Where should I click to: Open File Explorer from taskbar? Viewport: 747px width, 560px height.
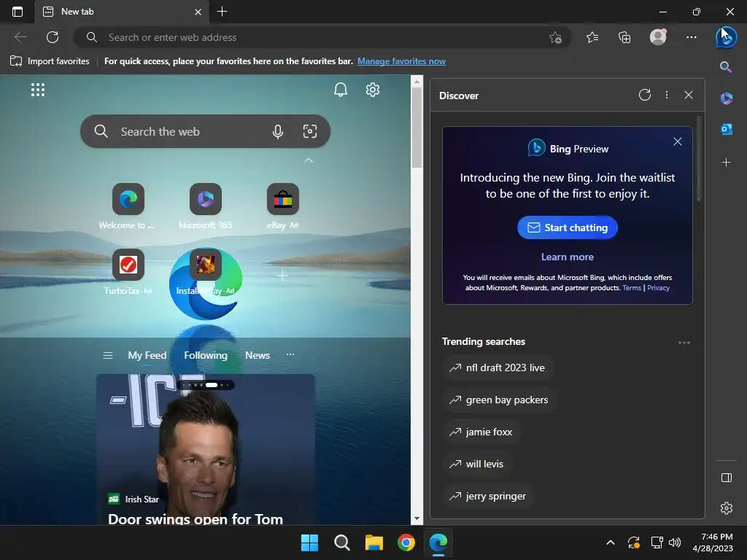374,542
